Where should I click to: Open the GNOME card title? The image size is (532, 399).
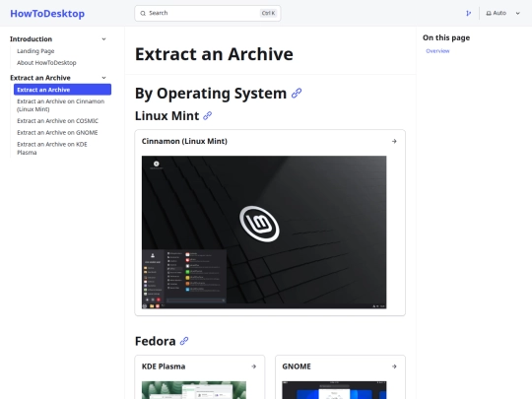point(297,366)
